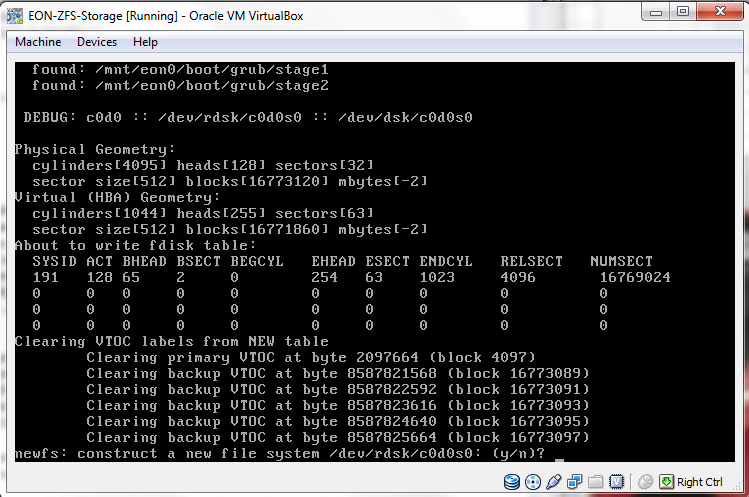This screenshot has width=749, height=497.
Task: Click 'found: /mnt/eon0/boot/grub/stage2' line
Action: (x=181, y=85)
